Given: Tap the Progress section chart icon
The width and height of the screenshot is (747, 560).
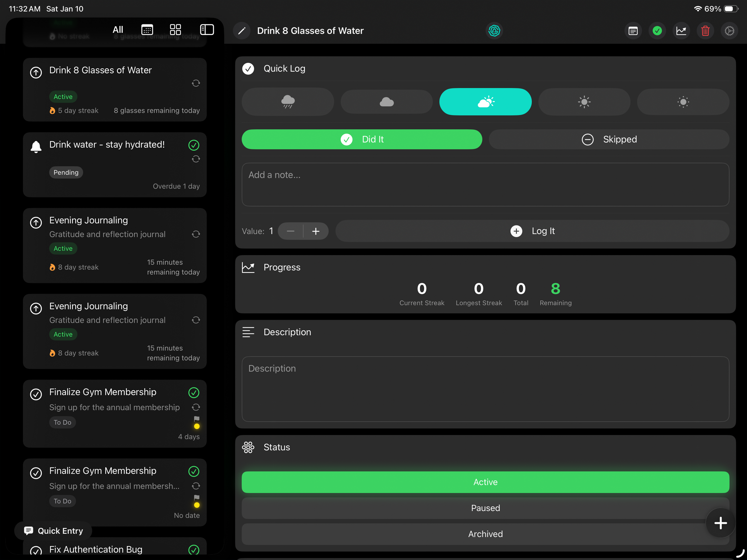Looking at the screenshot, I should 248,267.
